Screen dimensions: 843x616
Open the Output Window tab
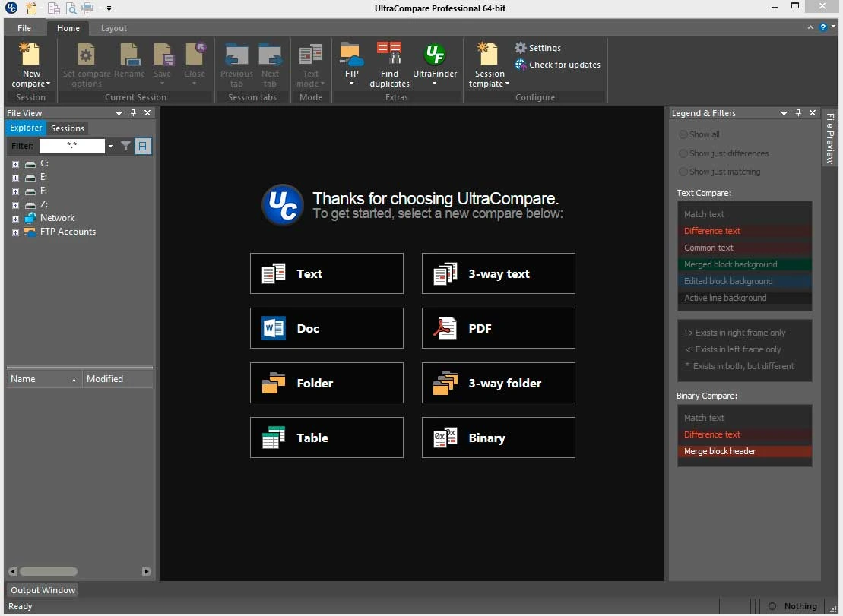(43, 589)
